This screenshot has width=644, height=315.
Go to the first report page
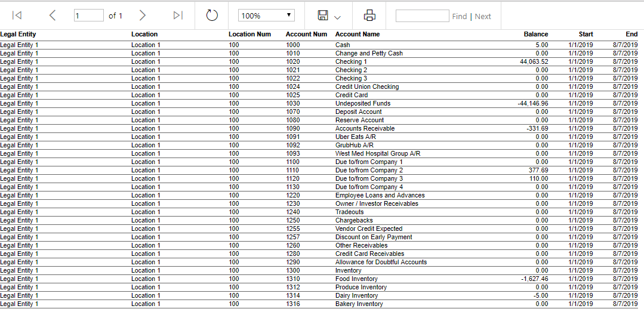(17, 16)
